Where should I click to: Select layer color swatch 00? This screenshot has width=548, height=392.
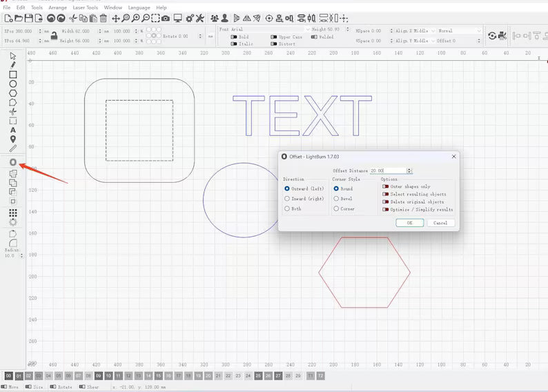8,376
